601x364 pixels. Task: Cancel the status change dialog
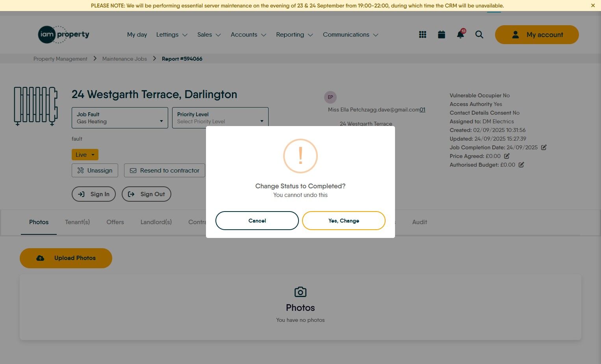point(257,221)
